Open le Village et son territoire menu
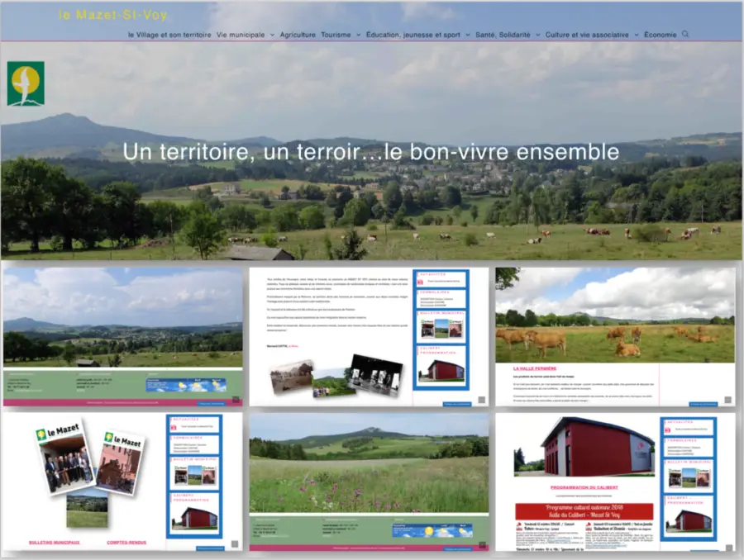The image size is (744, 560). pyautogui.click(x=169, y=35)
